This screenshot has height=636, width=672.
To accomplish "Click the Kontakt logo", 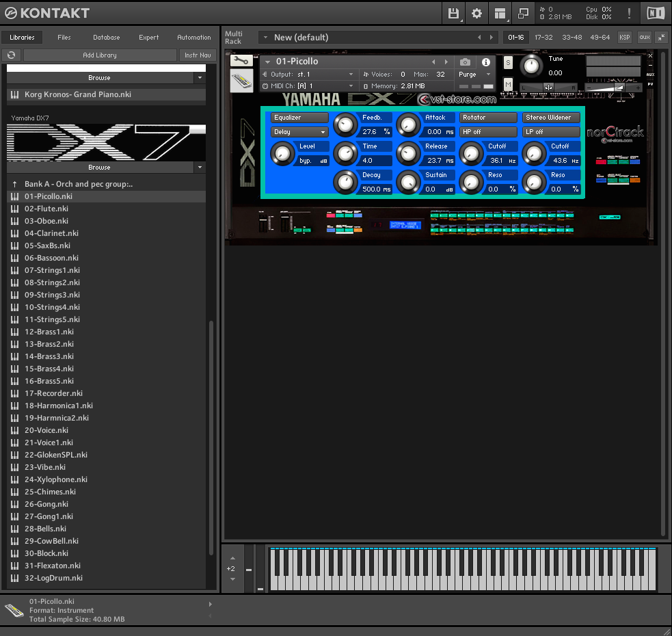I will (x=46, y=13).
